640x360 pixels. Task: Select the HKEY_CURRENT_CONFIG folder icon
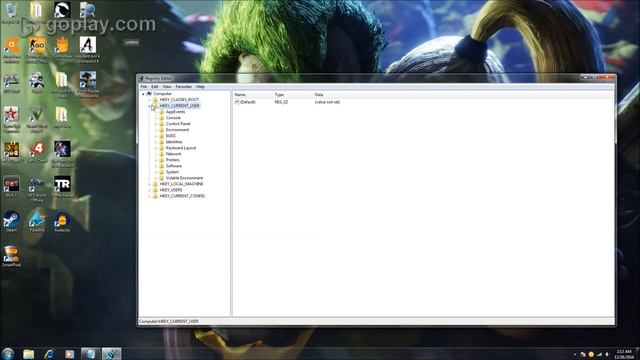coord(155,196)
